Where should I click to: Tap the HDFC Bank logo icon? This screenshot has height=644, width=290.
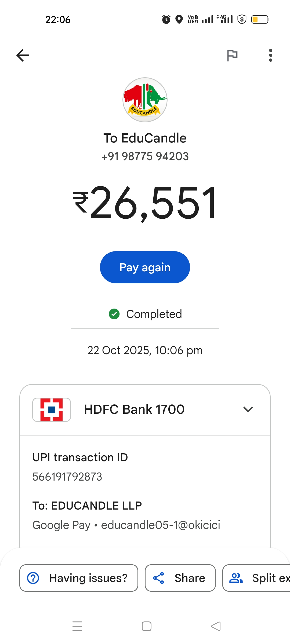pyautogui.click(x=52, y=409)
